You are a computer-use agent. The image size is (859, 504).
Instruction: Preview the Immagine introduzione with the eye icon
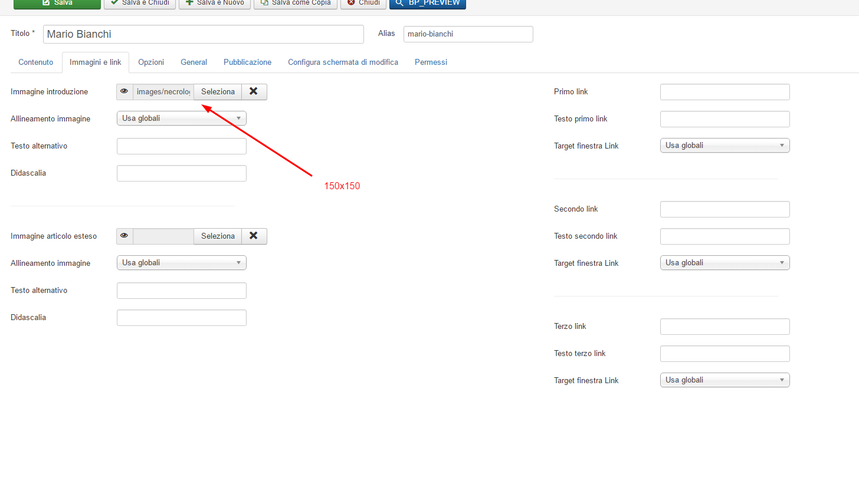pyautogui.click(x=124, y=91)
